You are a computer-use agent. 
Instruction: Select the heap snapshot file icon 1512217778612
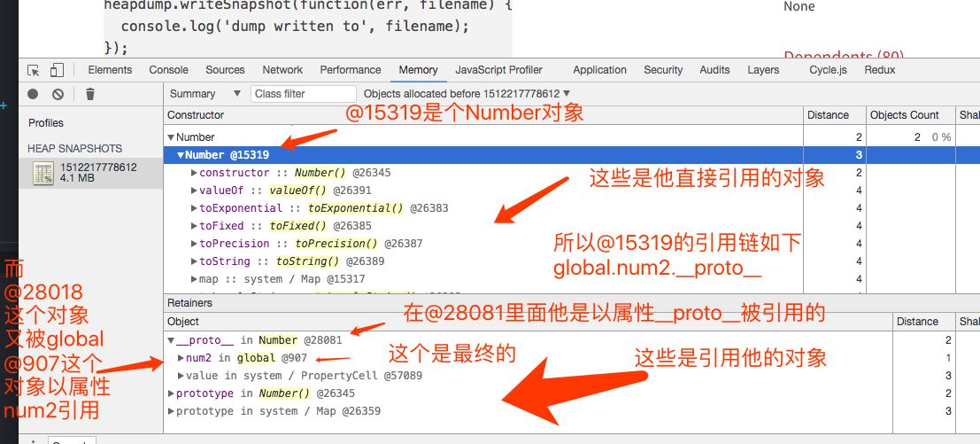[x=43, y=174]
